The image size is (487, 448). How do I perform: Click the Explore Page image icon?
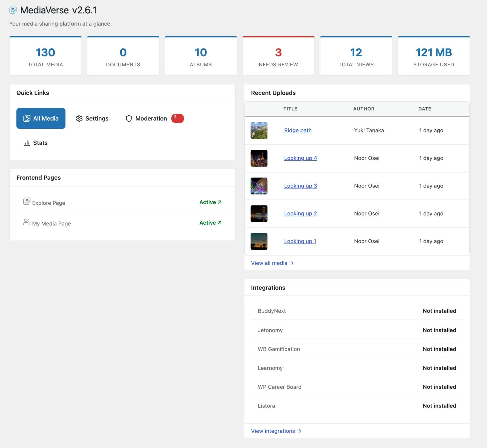click(27, 201)
